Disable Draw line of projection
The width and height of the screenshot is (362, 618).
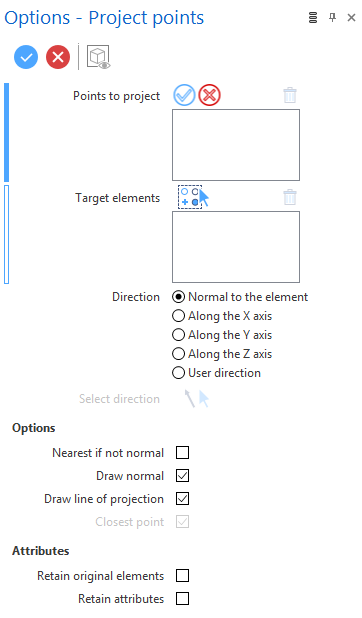182,499
